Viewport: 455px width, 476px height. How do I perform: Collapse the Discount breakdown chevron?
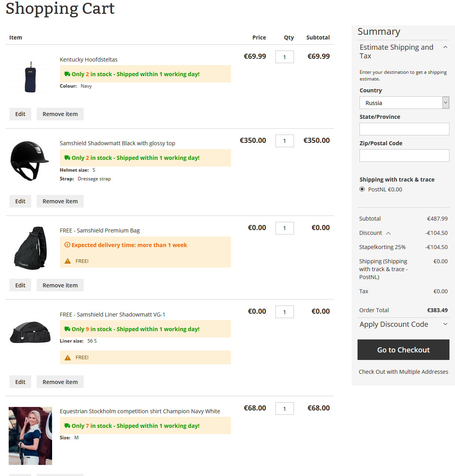click(x=388, y=233)
